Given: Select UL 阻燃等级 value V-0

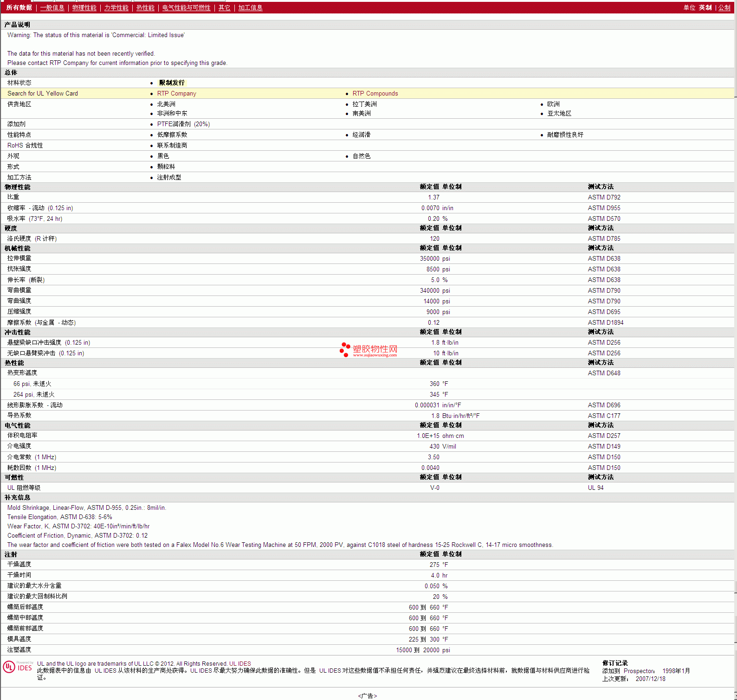Looking at the screenshot, I should (435, 488).
